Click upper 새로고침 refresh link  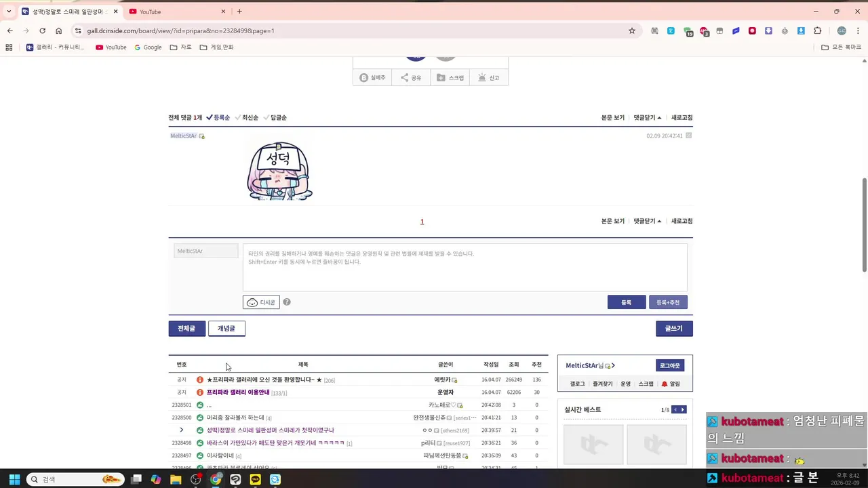[x=682, y=117]
